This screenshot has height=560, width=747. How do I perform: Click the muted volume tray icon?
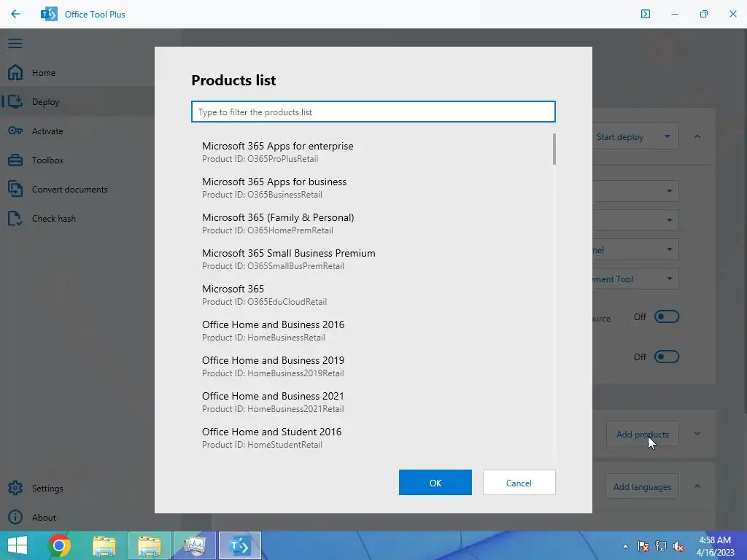(678, 546)
